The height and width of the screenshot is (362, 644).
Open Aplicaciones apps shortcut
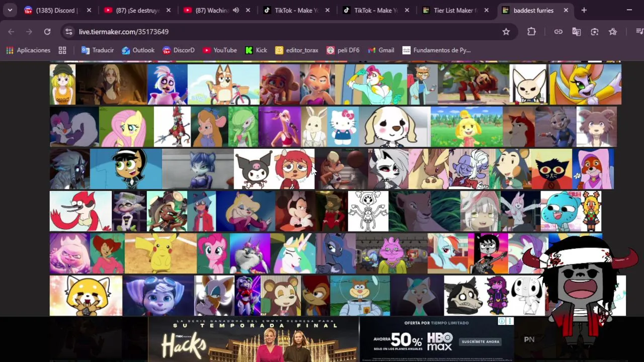click(x=28, y=50)
